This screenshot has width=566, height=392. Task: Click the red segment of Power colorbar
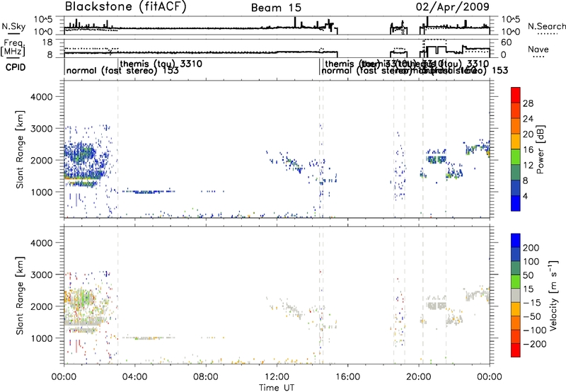click(x=516, y=96)
